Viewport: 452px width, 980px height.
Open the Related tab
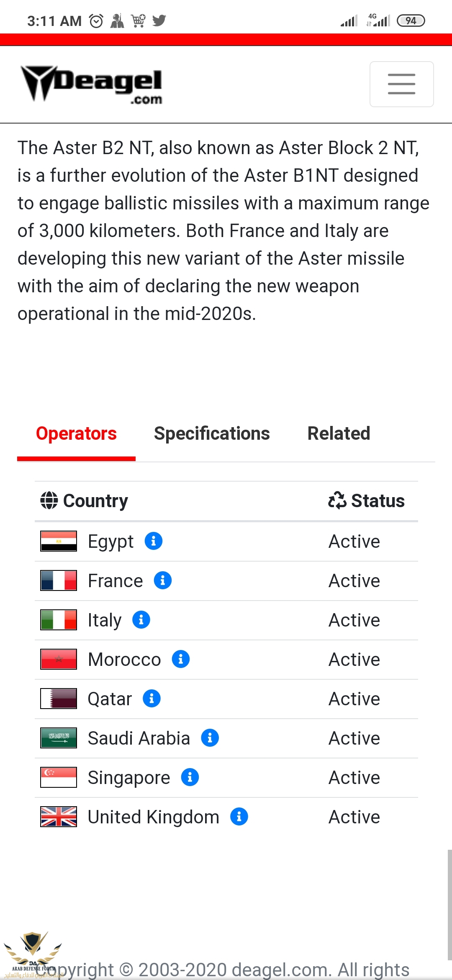coord(339,433)
